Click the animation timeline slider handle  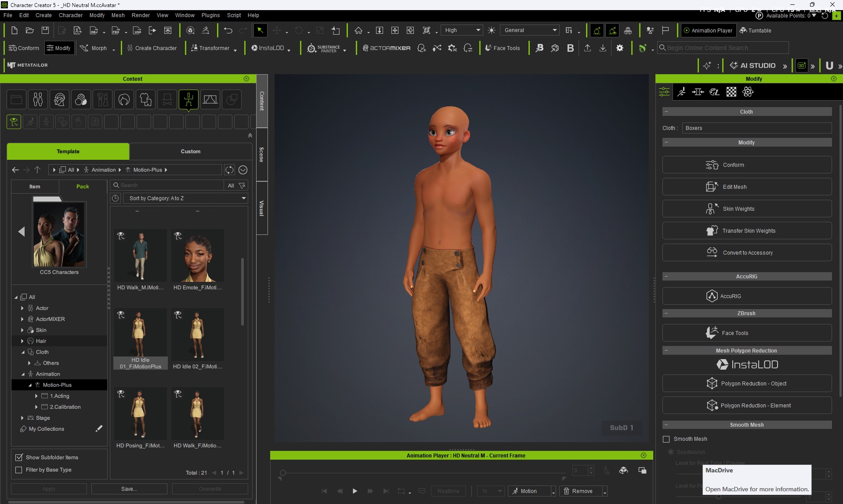(283, 473)
